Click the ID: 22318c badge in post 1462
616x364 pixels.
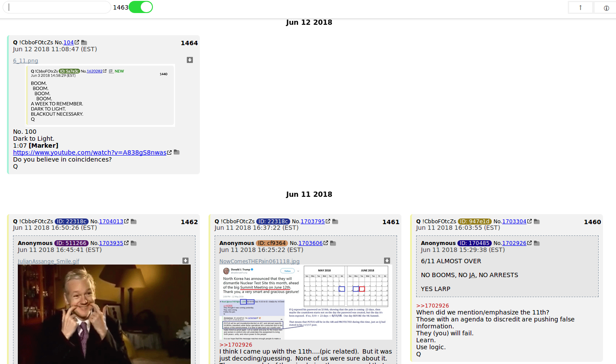pos(72,222)
